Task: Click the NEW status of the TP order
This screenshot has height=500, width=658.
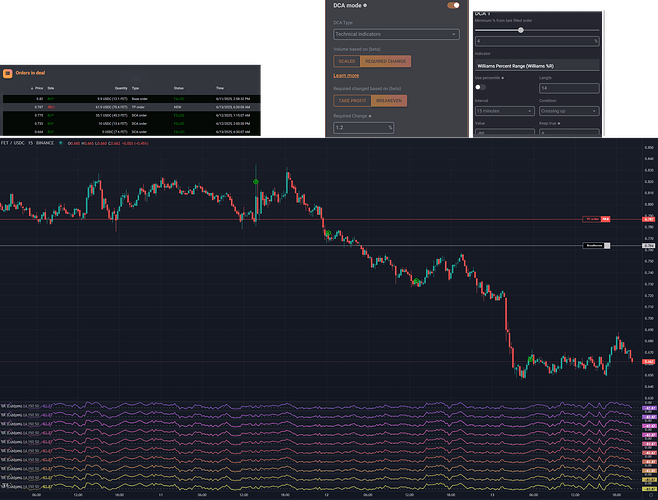Action: pos(178,107)
